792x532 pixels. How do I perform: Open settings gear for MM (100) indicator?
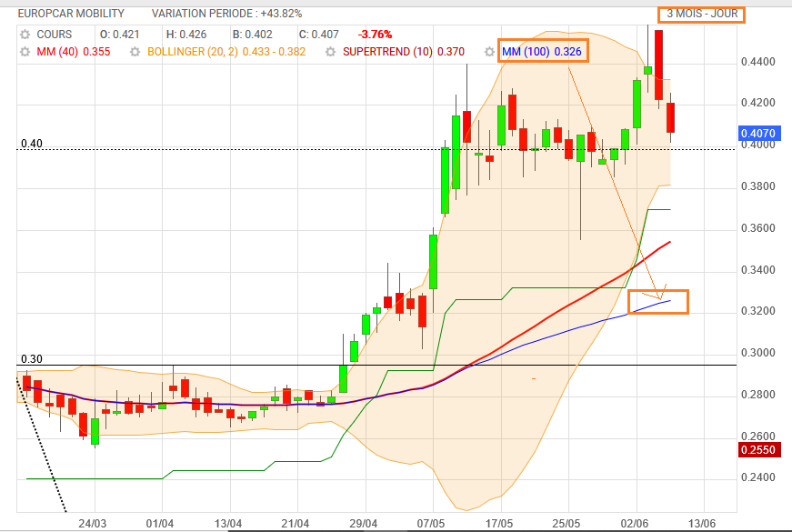tap(489, 52)
